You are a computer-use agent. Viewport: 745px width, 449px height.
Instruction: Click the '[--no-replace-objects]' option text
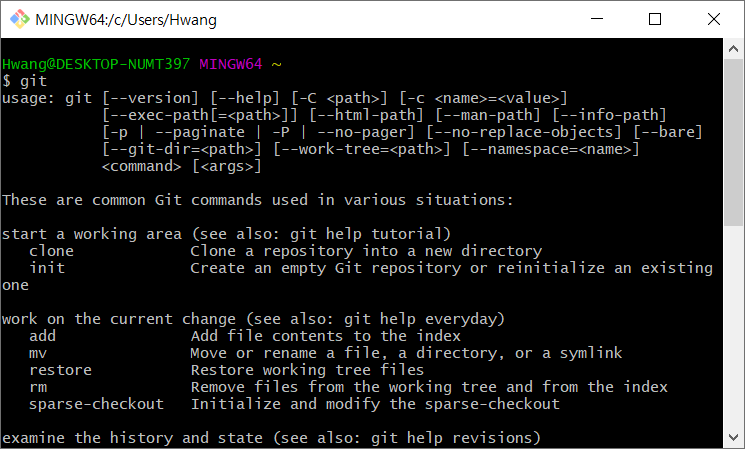click(524, 132)
